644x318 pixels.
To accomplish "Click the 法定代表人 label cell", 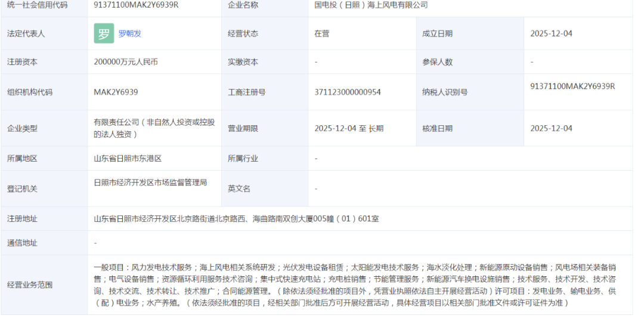I will [26, 33].
